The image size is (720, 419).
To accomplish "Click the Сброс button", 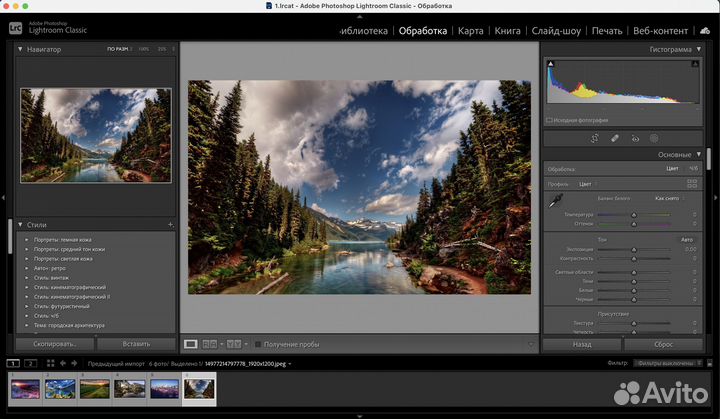I will [664, 344].
